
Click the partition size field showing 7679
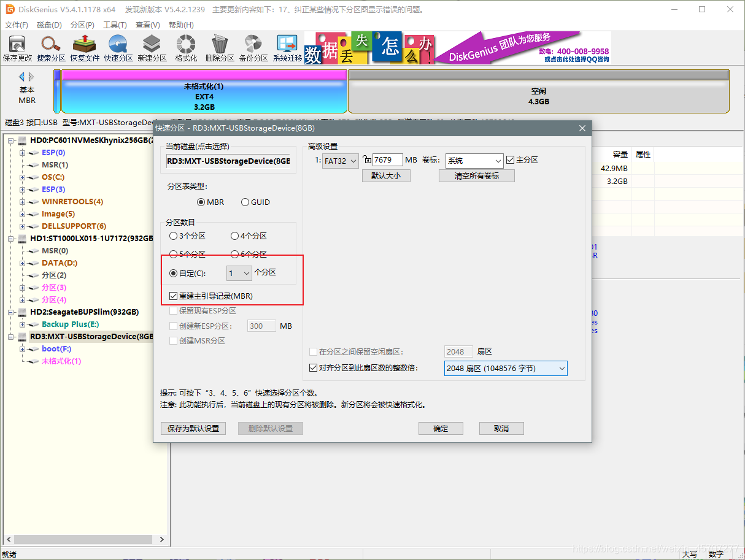pos(388,160)
